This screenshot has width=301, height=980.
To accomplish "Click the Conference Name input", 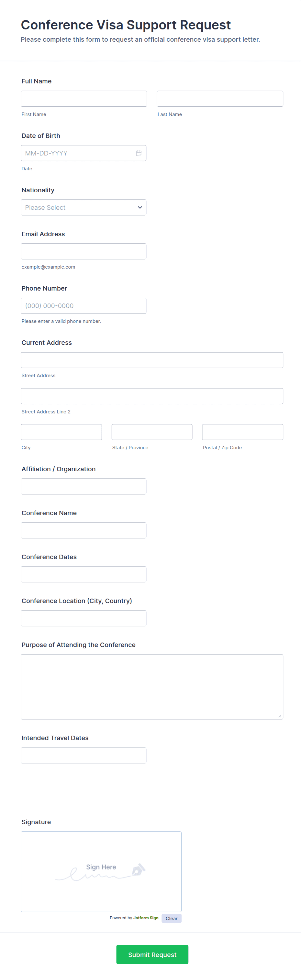I will 84,530.
